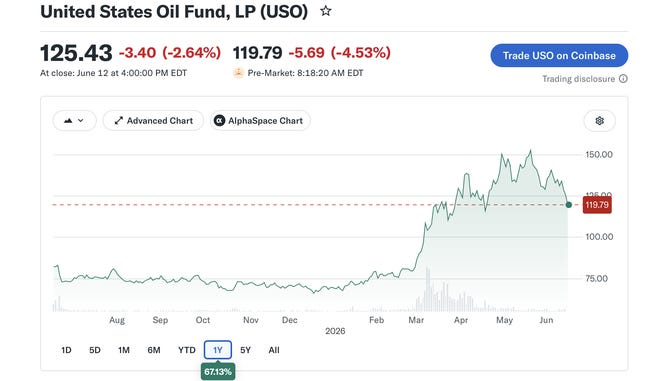Click the closing price 125.43

76,53
